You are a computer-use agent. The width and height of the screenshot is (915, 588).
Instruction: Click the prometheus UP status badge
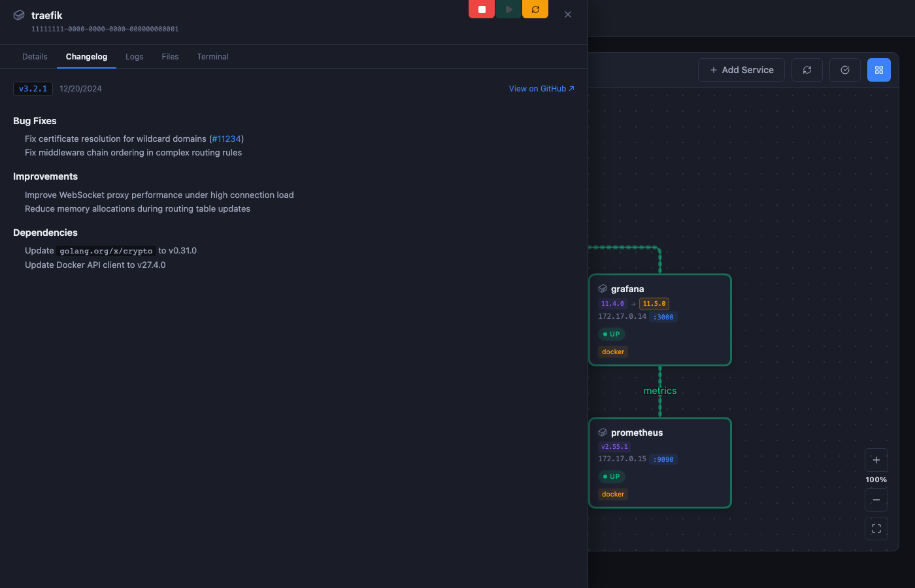click(612, 476)
